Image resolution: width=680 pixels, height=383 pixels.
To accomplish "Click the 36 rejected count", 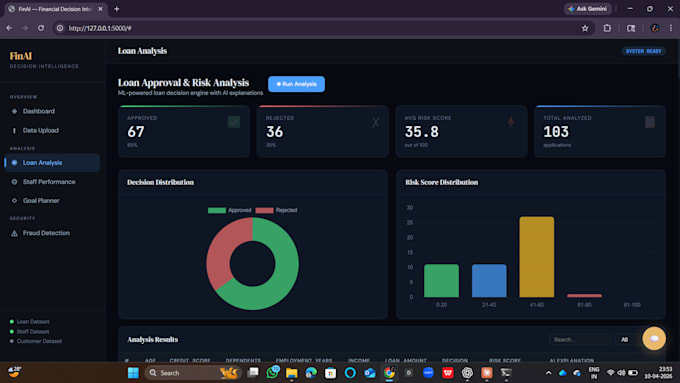I will [x=275, y=132].
